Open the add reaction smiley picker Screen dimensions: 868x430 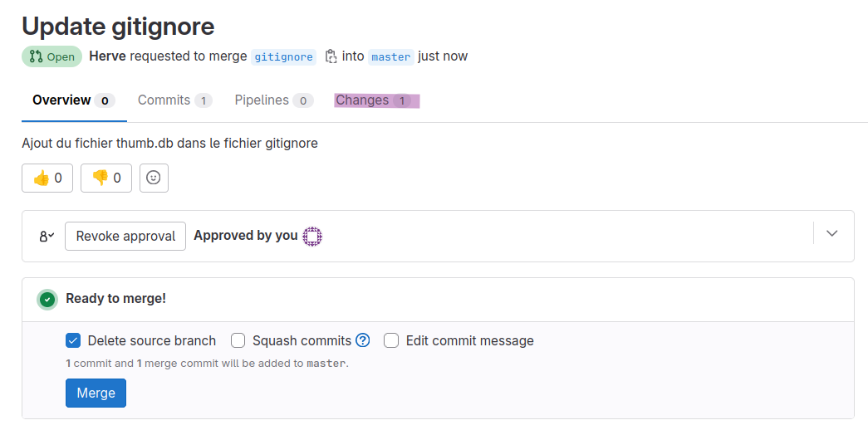[x=154, y=178]
